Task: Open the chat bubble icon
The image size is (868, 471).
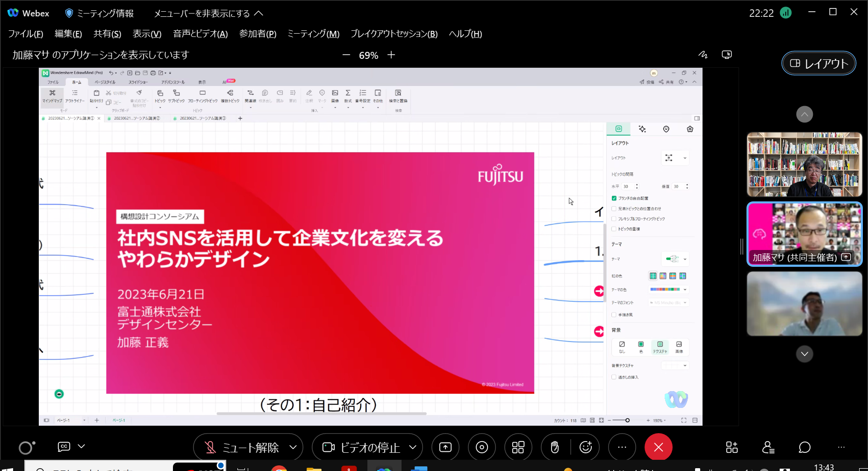Action: [x=804, y=447]
